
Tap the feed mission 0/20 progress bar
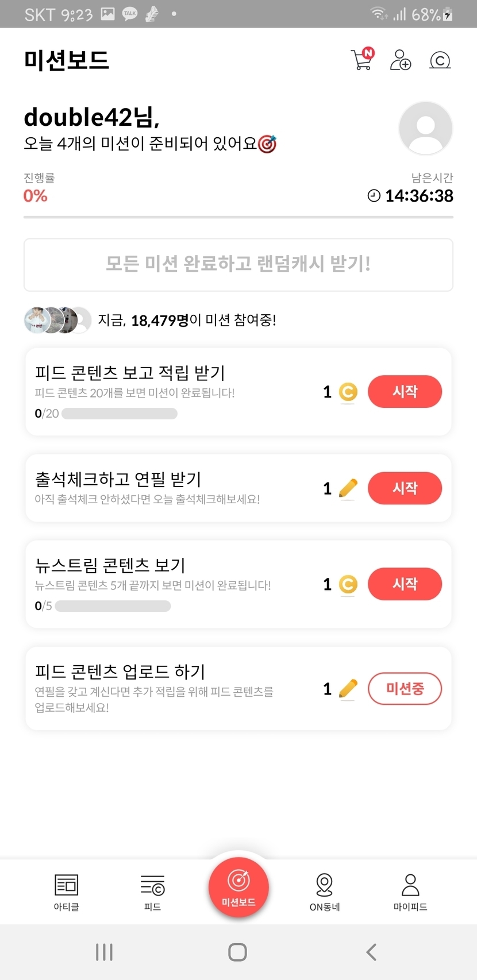coord(120,414)
